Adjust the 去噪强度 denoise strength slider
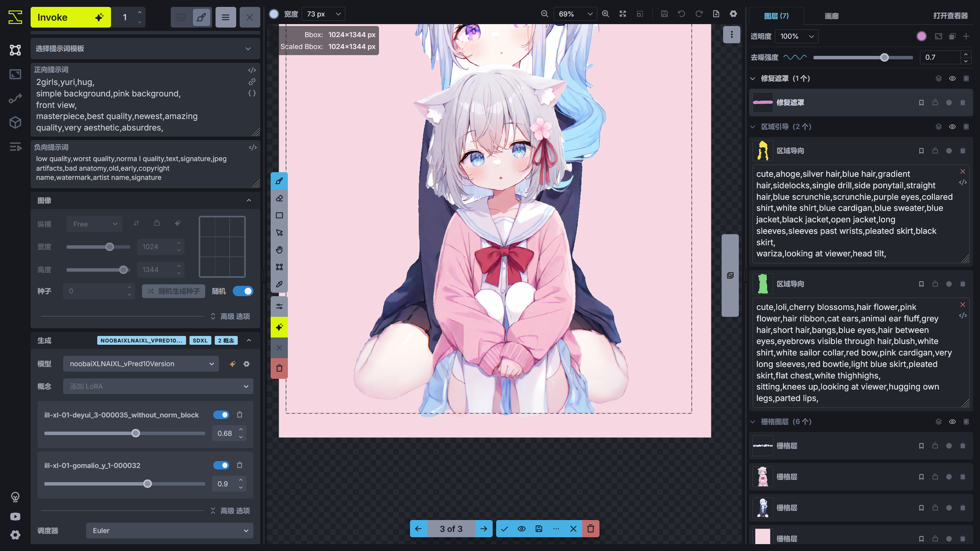The height and width of the screenshot is (551, 980). point(884,57)
